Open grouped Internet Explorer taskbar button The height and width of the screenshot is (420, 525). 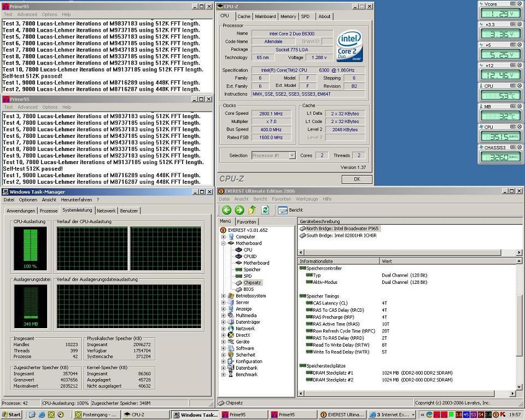coord(392,415)
